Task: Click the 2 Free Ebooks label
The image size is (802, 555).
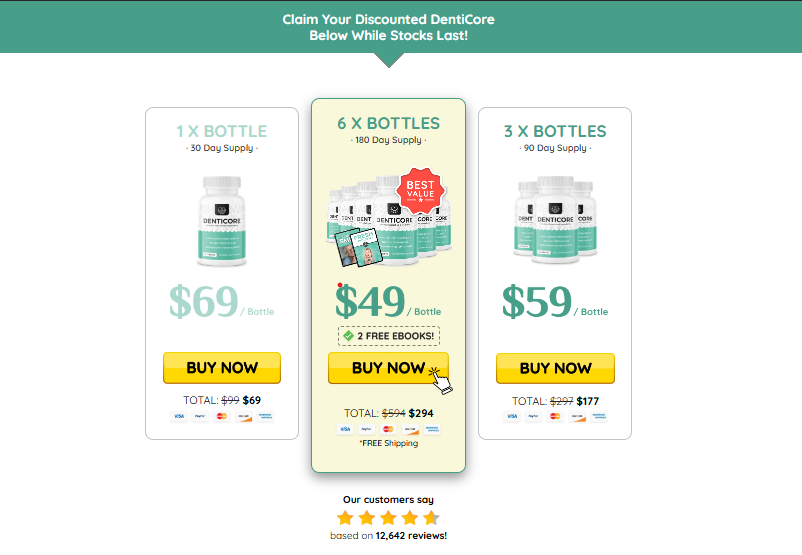Action: click(x=396, y=336)
